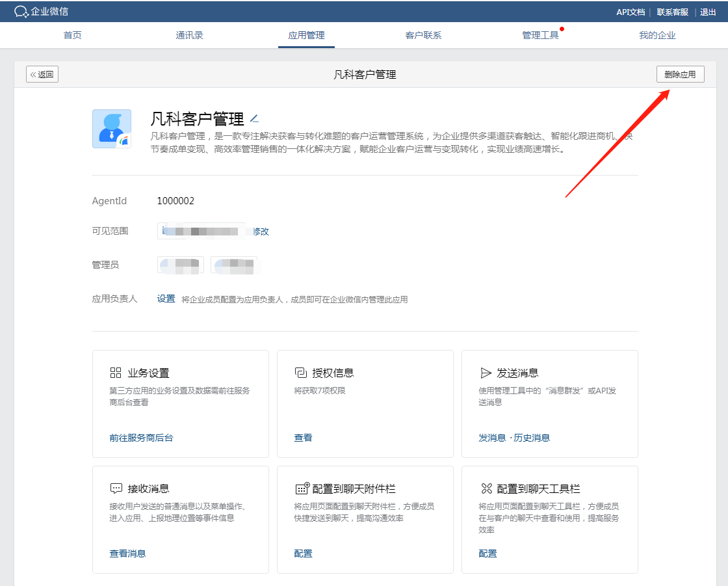Click the AgentId value 1000002

(175, 201)
